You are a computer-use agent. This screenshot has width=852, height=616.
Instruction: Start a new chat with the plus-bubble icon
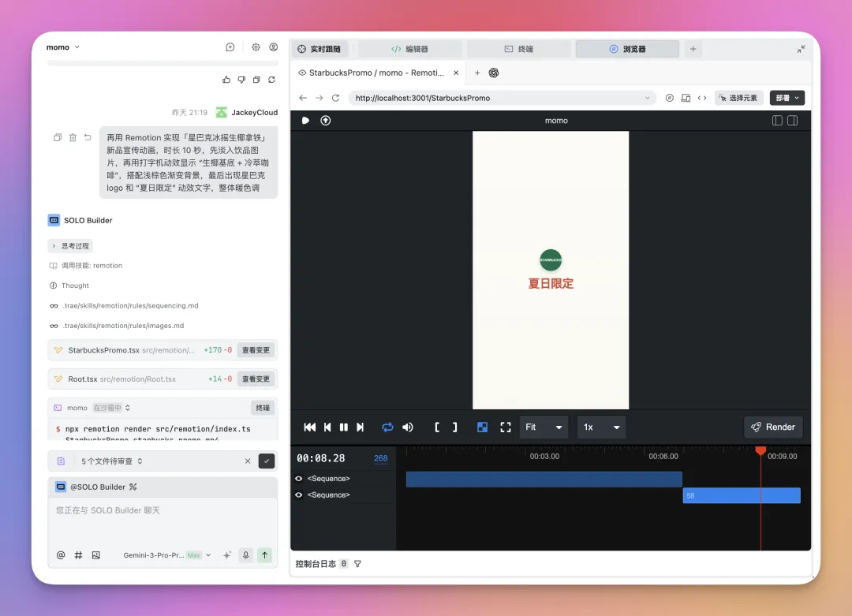[230, 47]
